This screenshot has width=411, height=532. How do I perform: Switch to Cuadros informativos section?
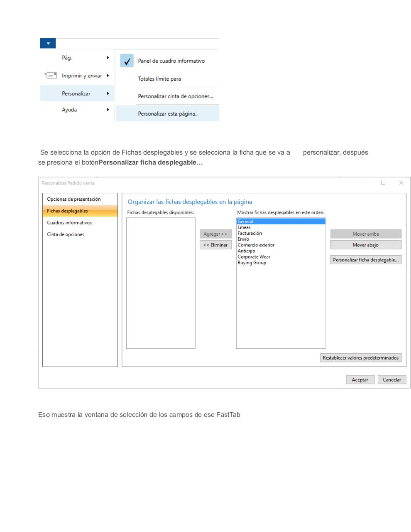click(69, 223)
